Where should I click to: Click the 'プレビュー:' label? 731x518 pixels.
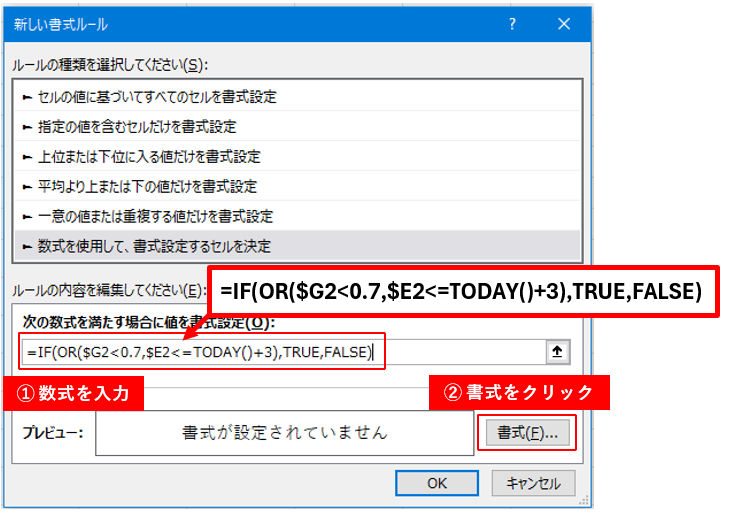coord(52,434)
